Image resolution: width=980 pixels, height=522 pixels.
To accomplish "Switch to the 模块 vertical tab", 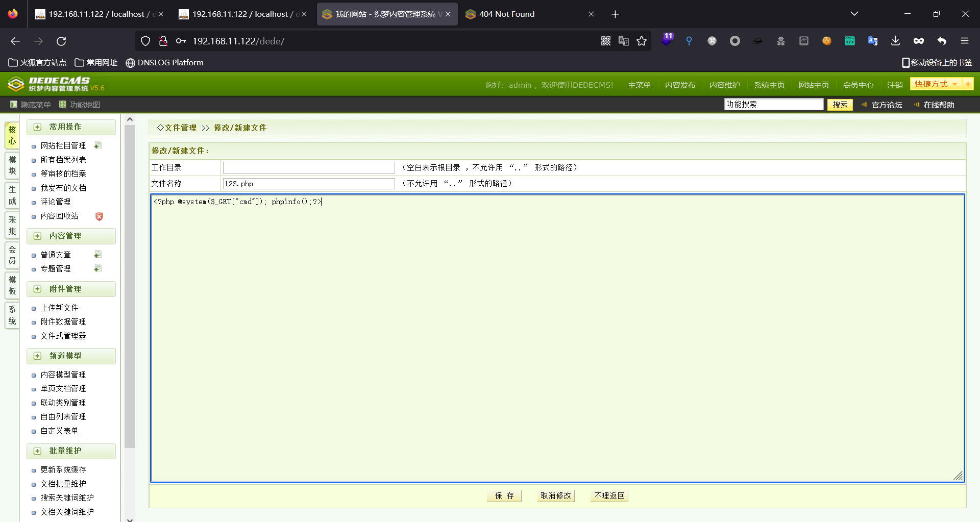I will pos(12,166).
